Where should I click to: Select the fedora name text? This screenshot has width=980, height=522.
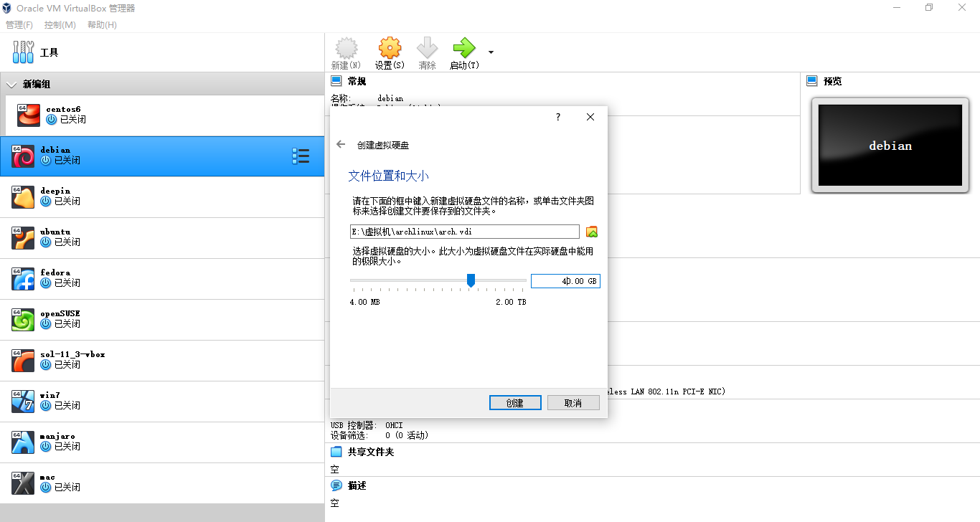(55, 272)
